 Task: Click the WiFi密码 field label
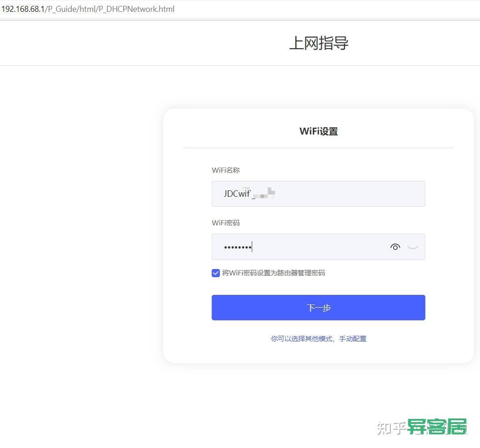click(225, 223)
